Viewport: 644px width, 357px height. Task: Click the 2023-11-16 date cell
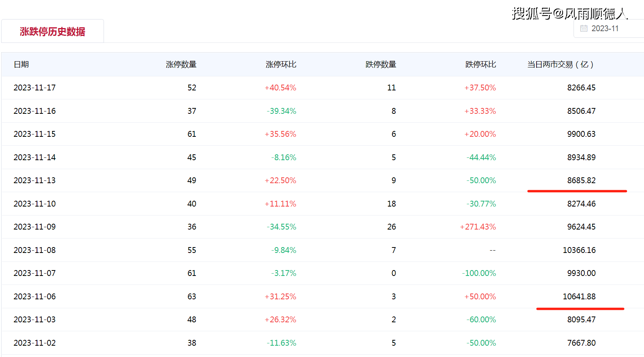pos(35,111)
